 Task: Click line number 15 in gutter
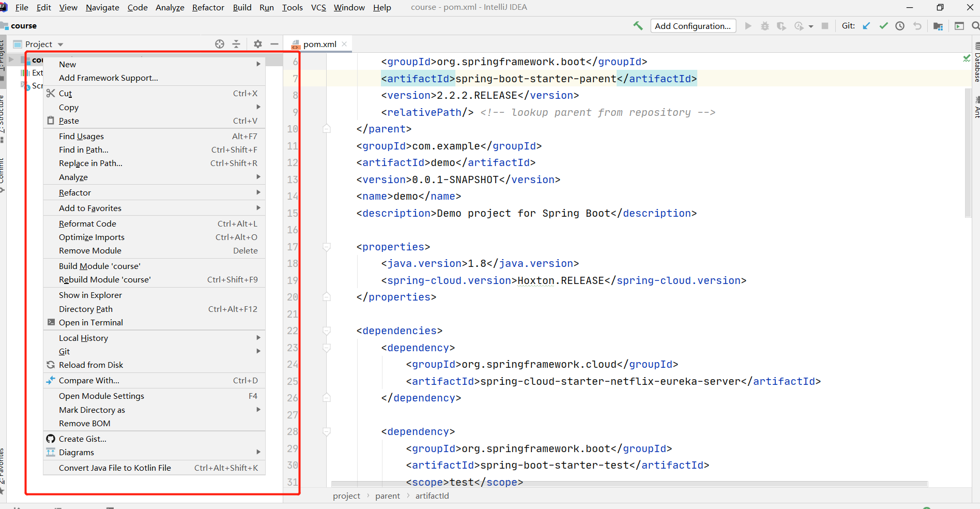(293, 213)
